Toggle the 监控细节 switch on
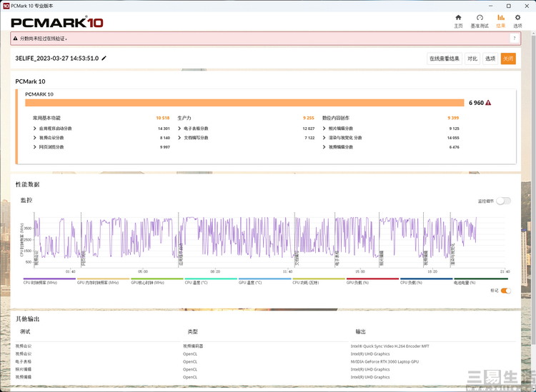This screenshot has width=536, height=392. click(x=504, y=201)
